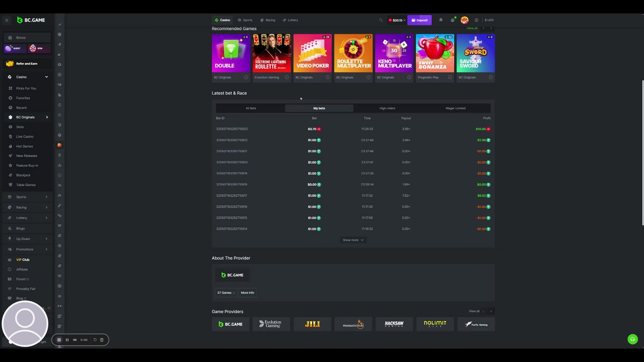
Task: Select the Evolution Gaming provider logo
Action: [271, 324]
